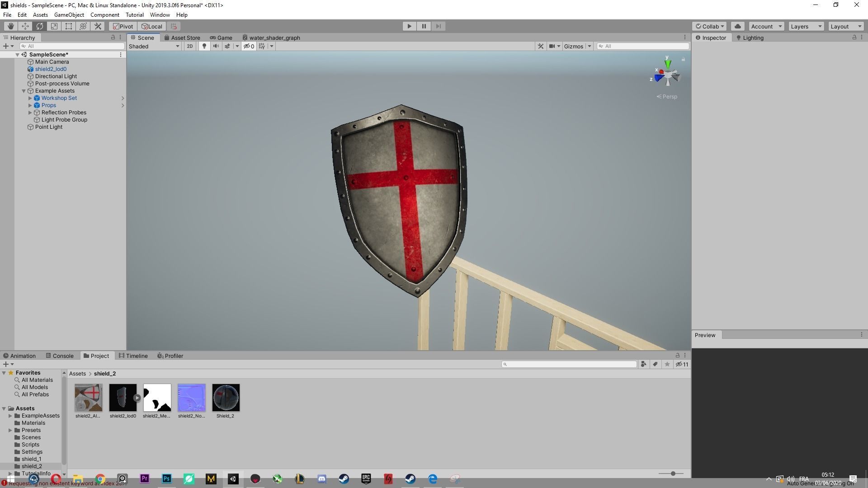This screenshot has width=868, height=488.
Task: Switch to the Console tab
Action: click(60, 356)
